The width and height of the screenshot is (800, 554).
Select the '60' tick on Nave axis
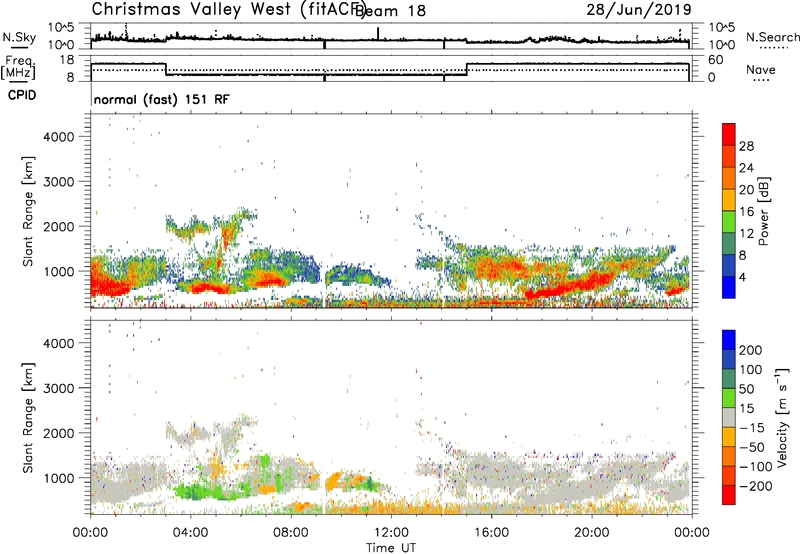716,60
